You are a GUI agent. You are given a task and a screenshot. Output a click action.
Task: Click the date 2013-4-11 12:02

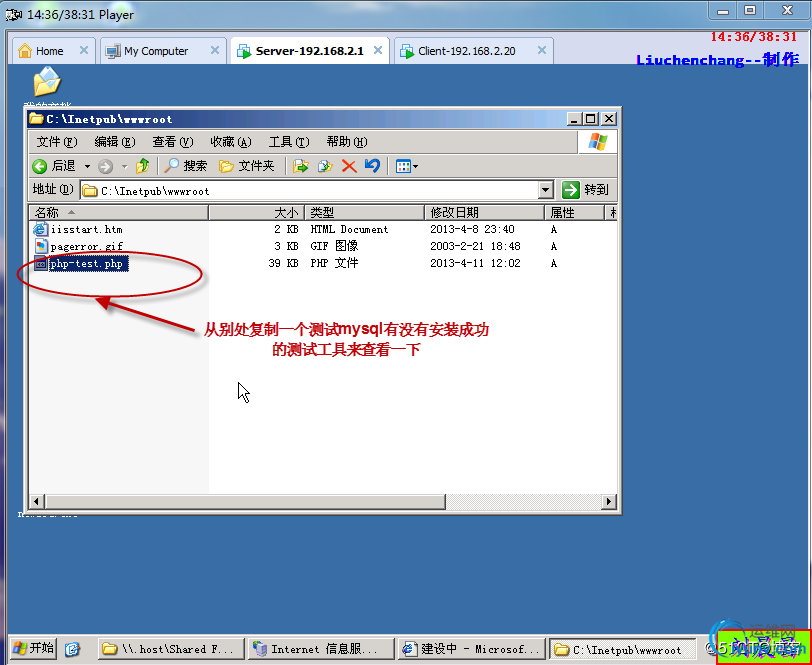click(475, 263)
